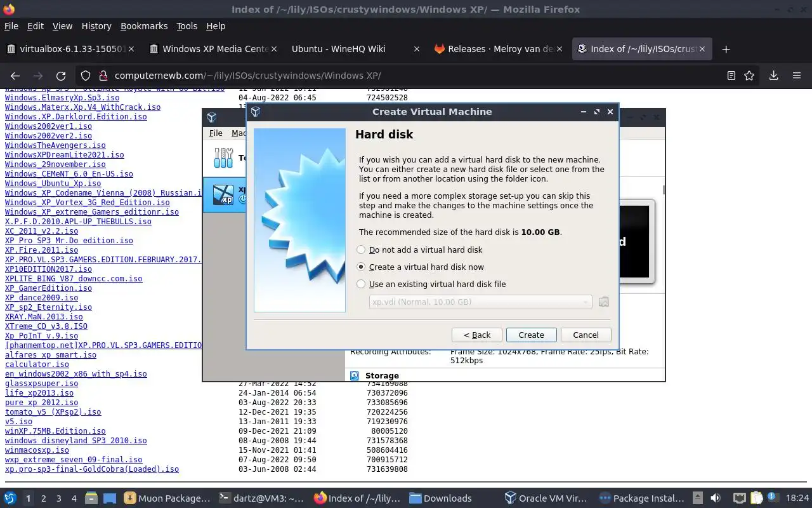812x508 pixels.
Task: Open Muon Package Manager taskbar entry
Action: click(x=167, y=498)
